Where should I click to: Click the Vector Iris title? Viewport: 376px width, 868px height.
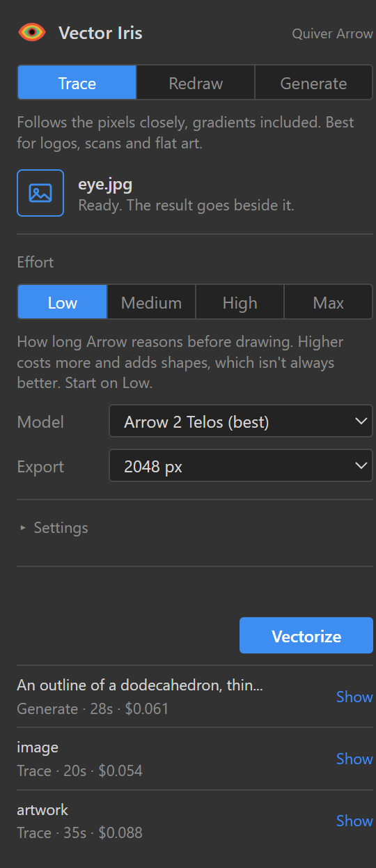(100, 33)
